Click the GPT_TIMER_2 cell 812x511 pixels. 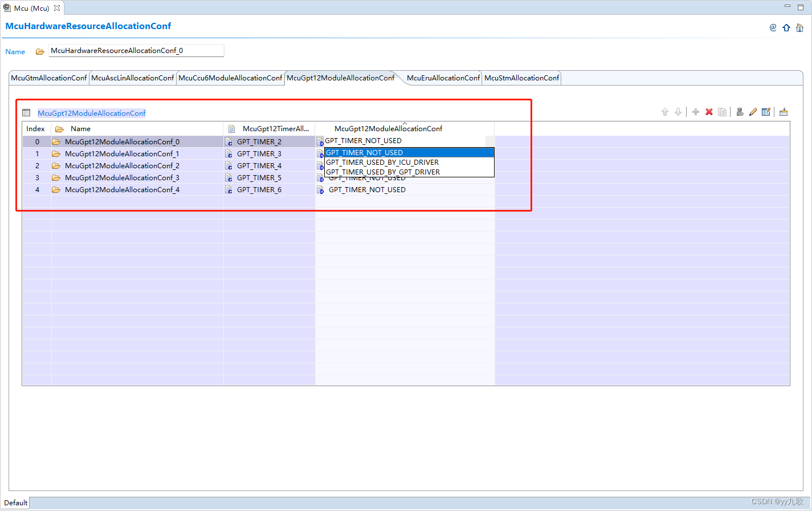pyautogui.click(x=270, y=142)
